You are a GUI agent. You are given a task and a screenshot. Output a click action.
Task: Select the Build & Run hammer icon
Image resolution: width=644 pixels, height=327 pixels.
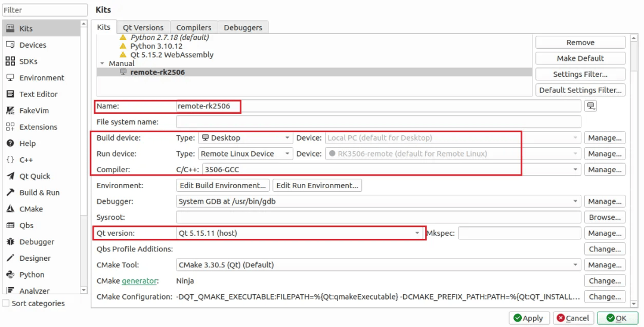pos(10,192)
